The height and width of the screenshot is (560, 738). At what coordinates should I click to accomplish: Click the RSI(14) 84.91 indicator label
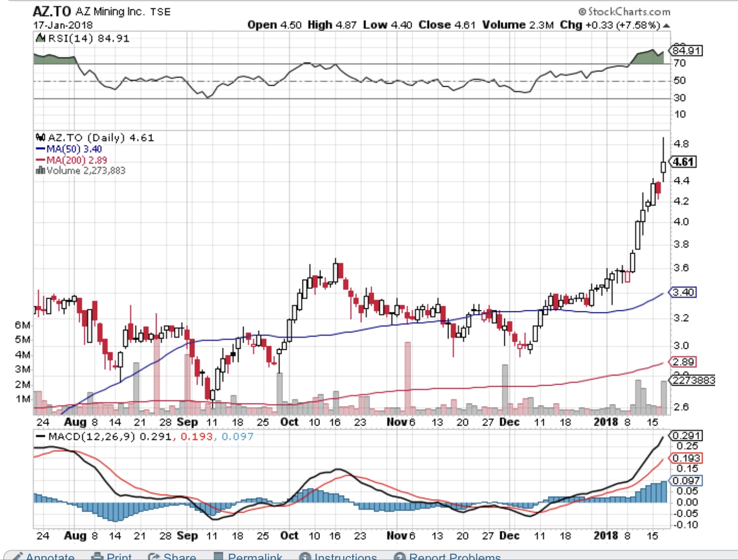click(x=89, y=38)
